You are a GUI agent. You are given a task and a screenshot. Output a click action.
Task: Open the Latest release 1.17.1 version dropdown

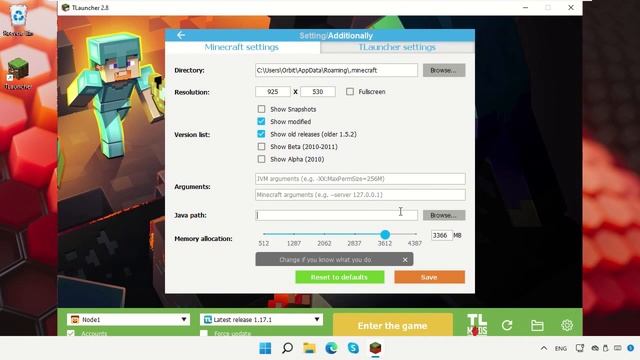[x=261, y=320]
